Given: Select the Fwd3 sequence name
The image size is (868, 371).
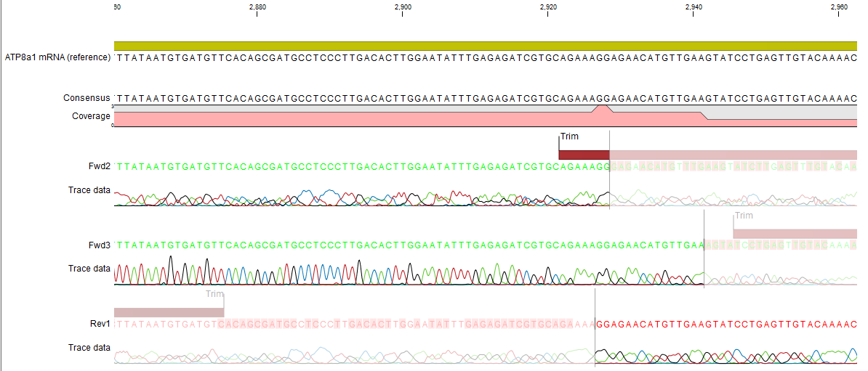Looking at the screenshot, I should click(x=98, y=245).
